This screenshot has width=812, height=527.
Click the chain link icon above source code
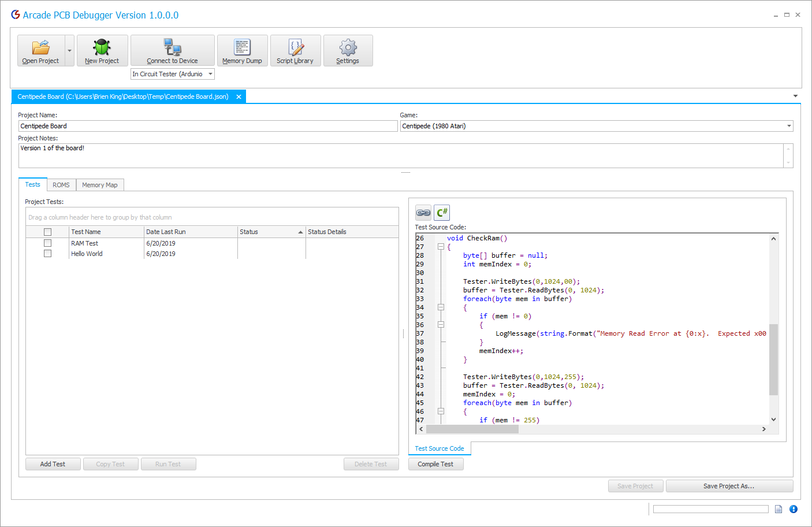[x=423, y=213]
